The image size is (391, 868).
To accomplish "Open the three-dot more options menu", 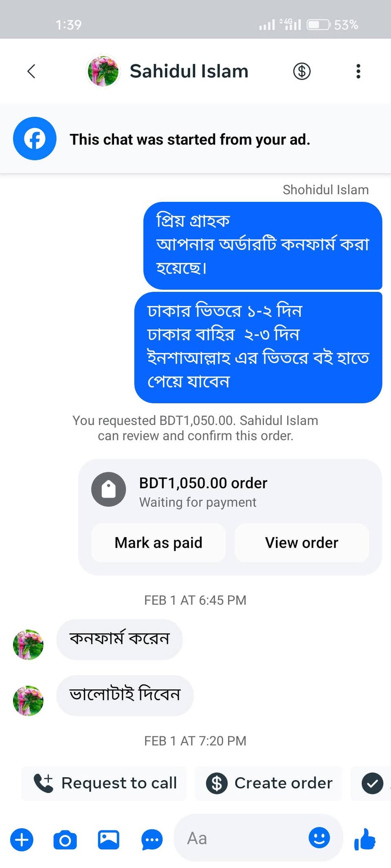I will click(x=358, y=71).
